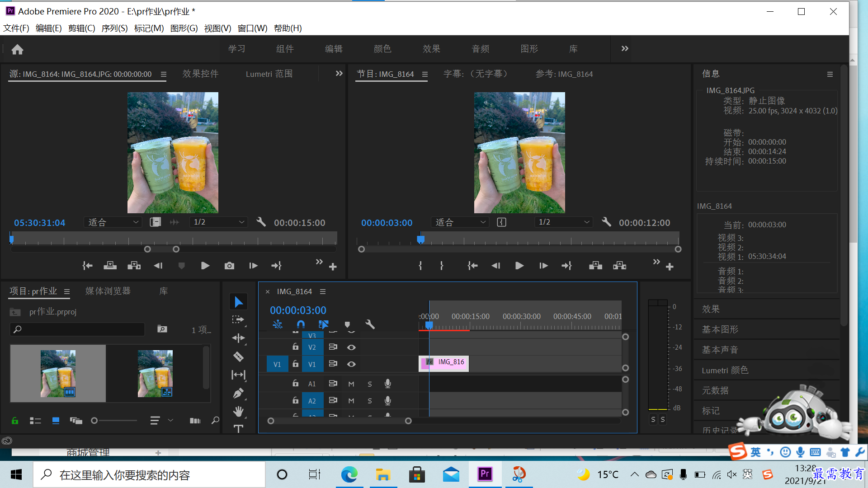Open the Find icon in Project panel
The width and height of the screenshot is (868, 488).
216,421
